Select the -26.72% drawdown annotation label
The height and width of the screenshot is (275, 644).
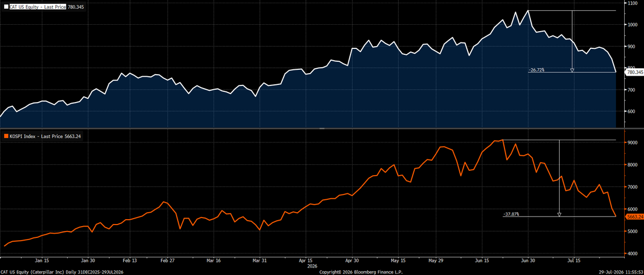[x=538, y=70]
